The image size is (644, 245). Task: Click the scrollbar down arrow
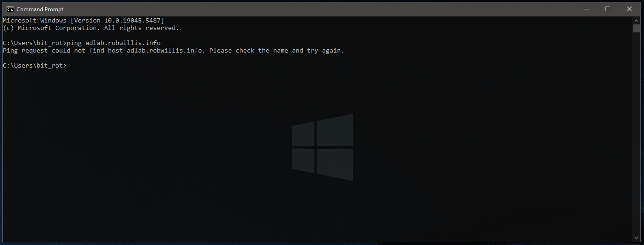tap(636, 237)
